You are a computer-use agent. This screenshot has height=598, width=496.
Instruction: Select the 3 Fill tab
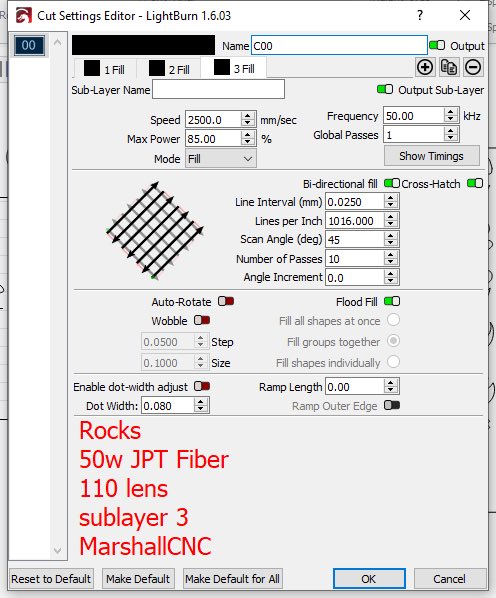coord(234,68)
